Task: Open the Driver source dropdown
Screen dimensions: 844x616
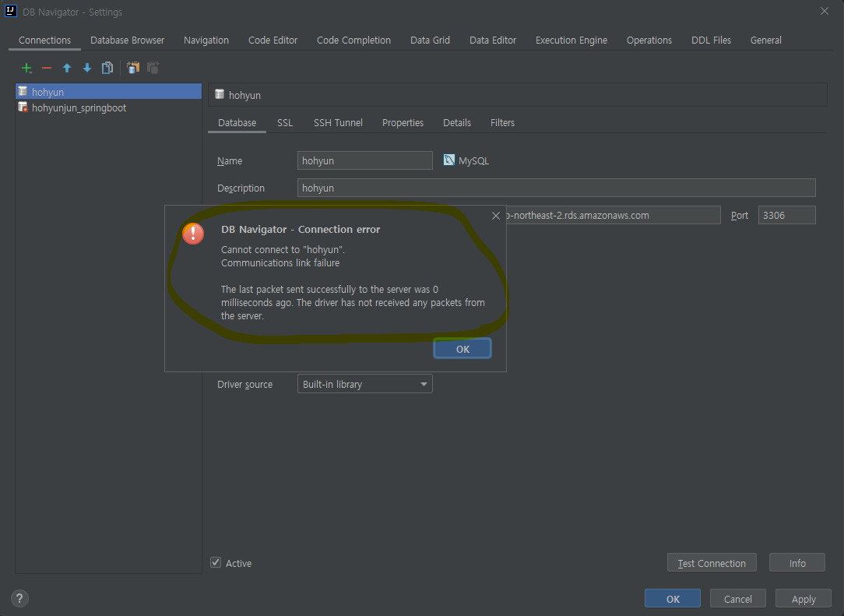Action: pos(365,384)
